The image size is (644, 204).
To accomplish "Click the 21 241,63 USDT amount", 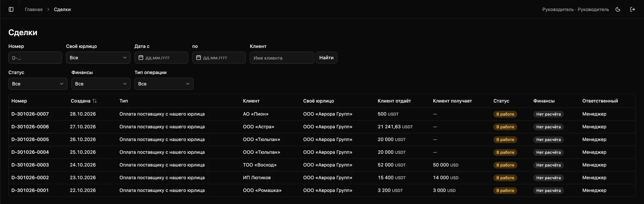I will [x=395, y=127].
